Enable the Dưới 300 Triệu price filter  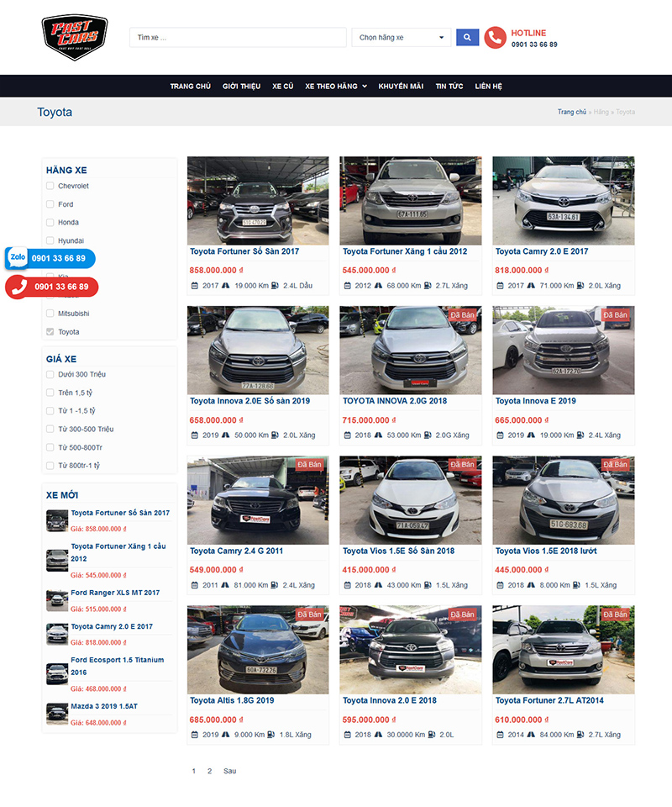[x=50, y=374]
